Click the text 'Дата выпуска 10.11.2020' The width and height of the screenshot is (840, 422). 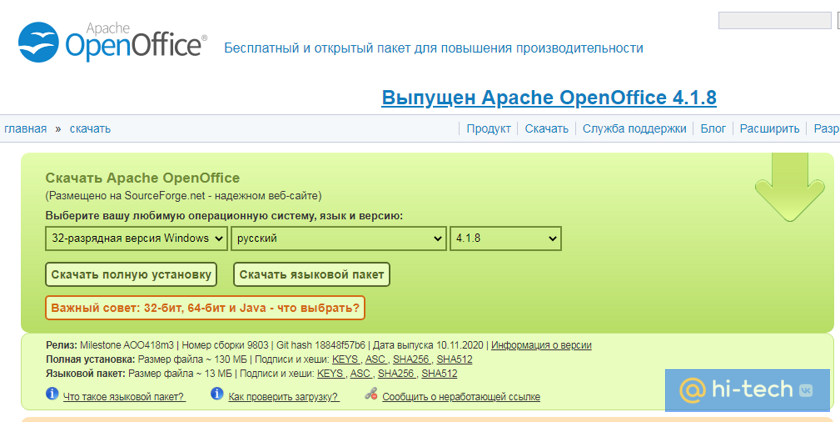pos(429,345)
